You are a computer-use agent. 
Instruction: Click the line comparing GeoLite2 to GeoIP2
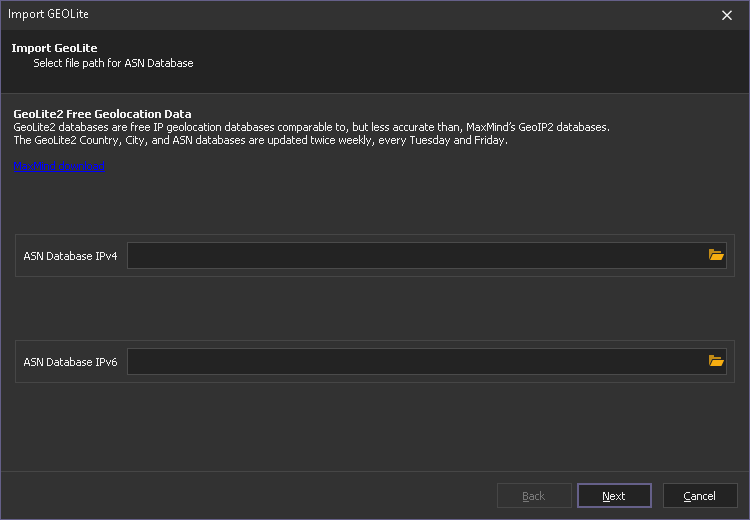pos(311,127)
